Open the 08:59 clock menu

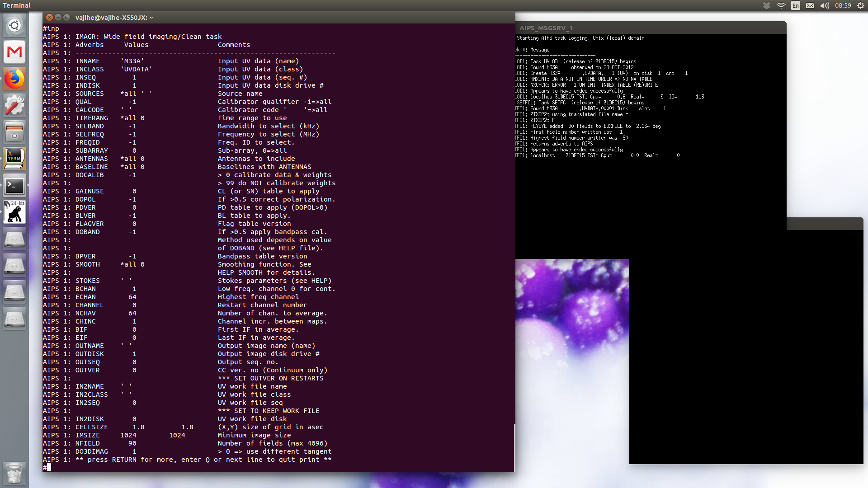click(x=843, y=5)
